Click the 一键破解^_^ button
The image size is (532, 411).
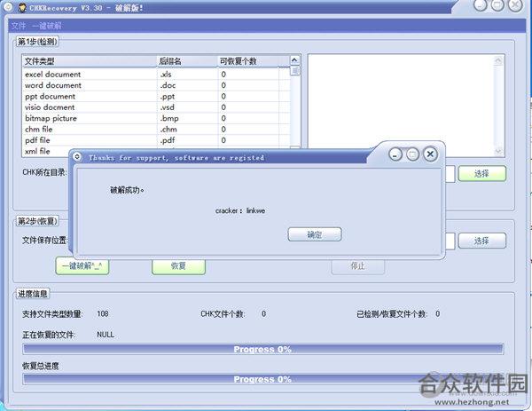pyautogui.click(x=82, y=266)
